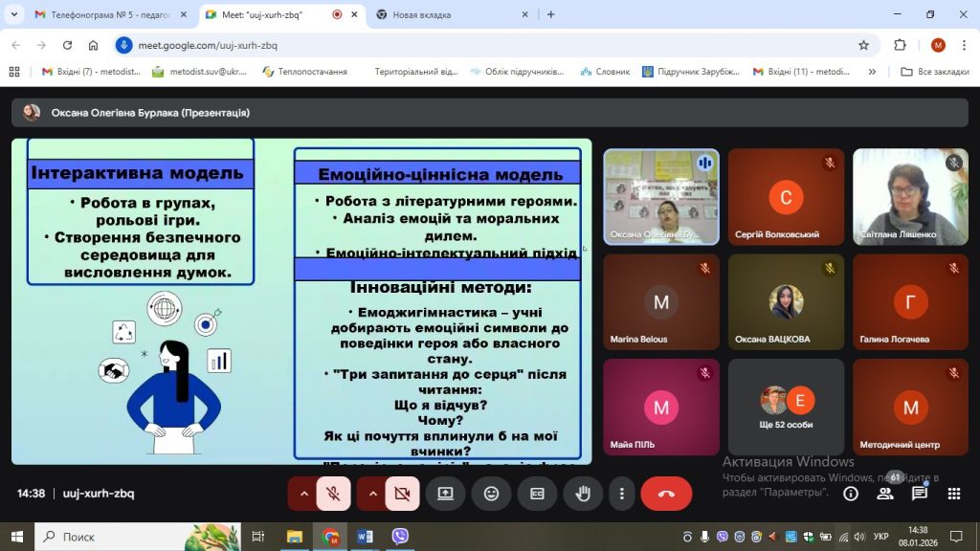Expand audio settings arrow beside microphone
The height and width of the screenshot is (551, 980).
[x=303, y=494]
